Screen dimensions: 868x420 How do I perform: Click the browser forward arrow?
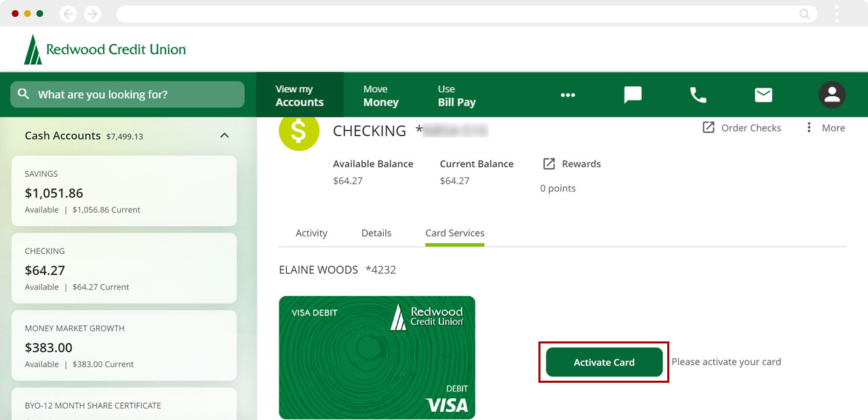(x=92, y=14)
